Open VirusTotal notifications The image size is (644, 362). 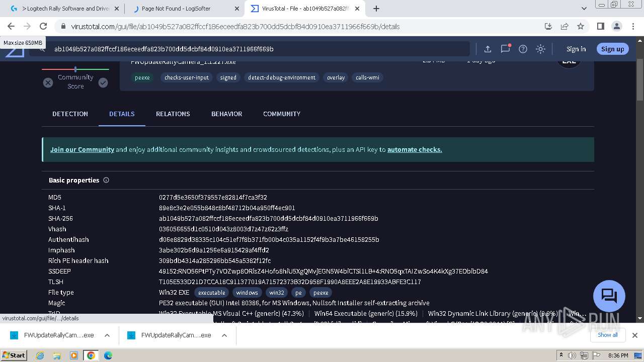505,49
